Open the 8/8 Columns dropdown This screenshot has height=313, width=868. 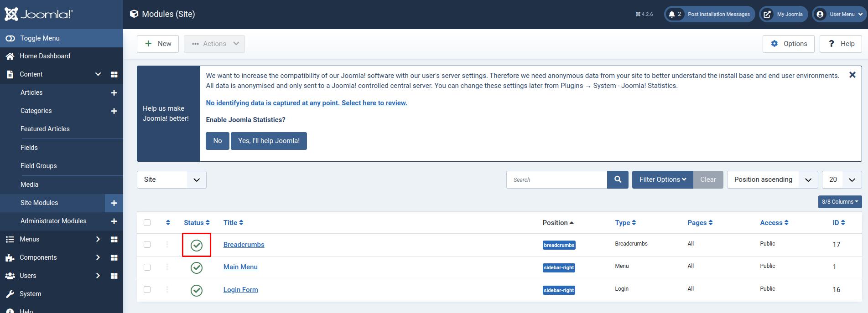[x=839, y=202]
